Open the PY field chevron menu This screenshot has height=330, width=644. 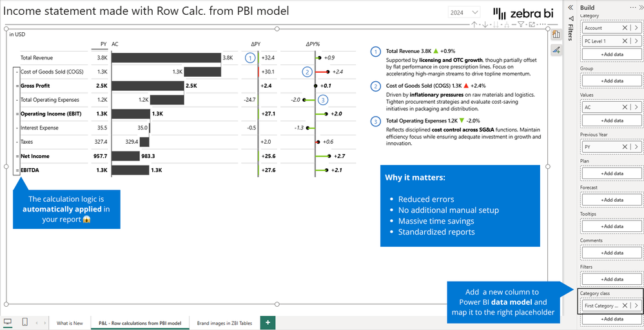tap(636, 147)
